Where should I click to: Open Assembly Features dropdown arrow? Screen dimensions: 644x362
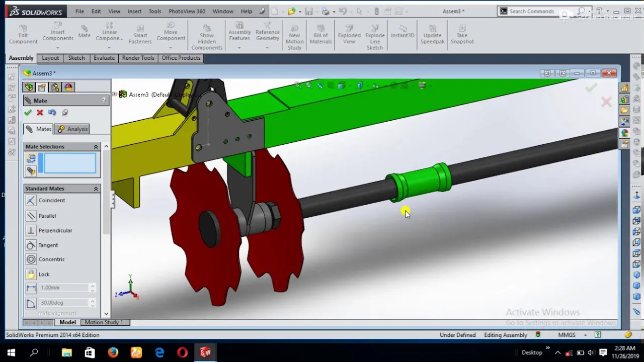click(x=239, y=47)
